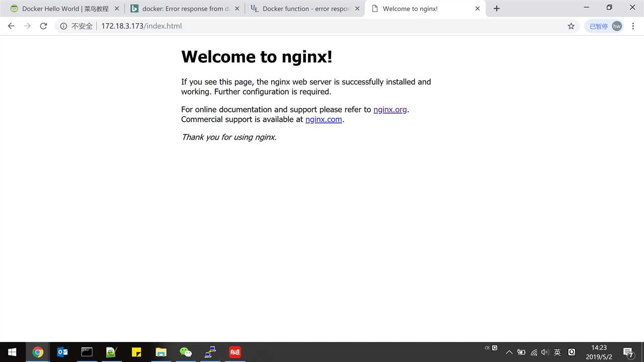
Task: Open the Windows Start menu
Action: (x=12, y=352)
